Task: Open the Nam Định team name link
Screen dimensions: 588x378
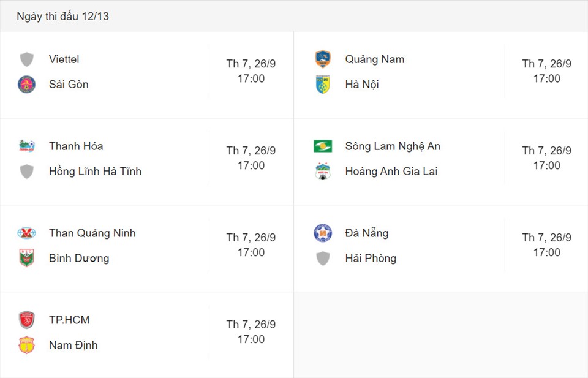Action: [73, 345]
